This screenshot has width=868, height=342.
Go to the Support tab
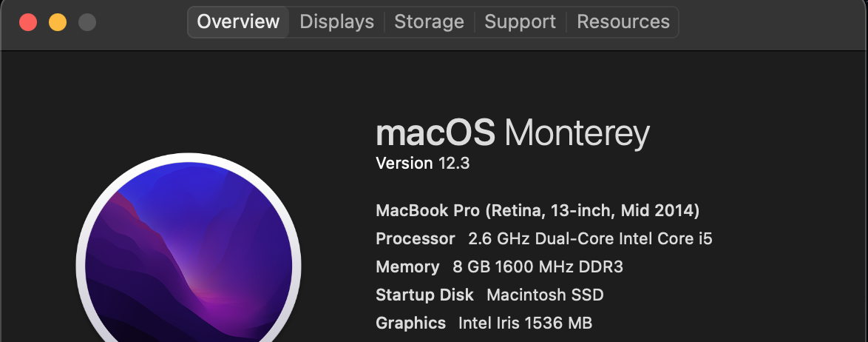(520, 22)
